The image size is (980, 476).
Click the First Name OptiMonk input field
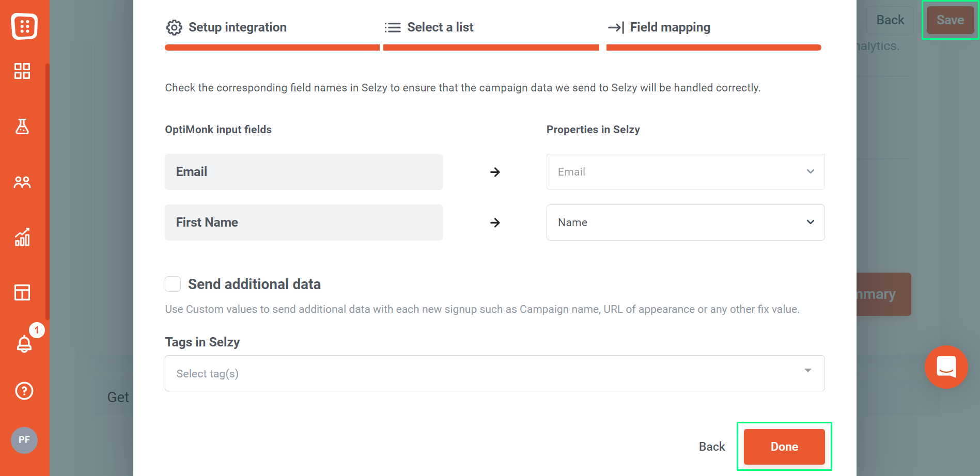304,223
